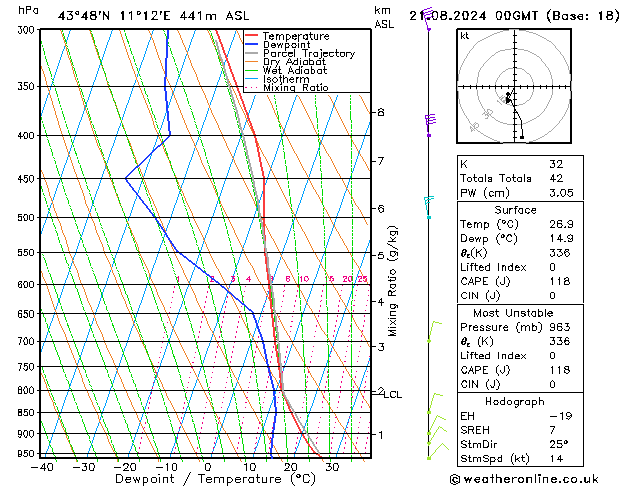Image resolution: width=629 pixels, height=486 pixels.
Task: Click the pink mixing ratio label 25
Action: (362, 279)
